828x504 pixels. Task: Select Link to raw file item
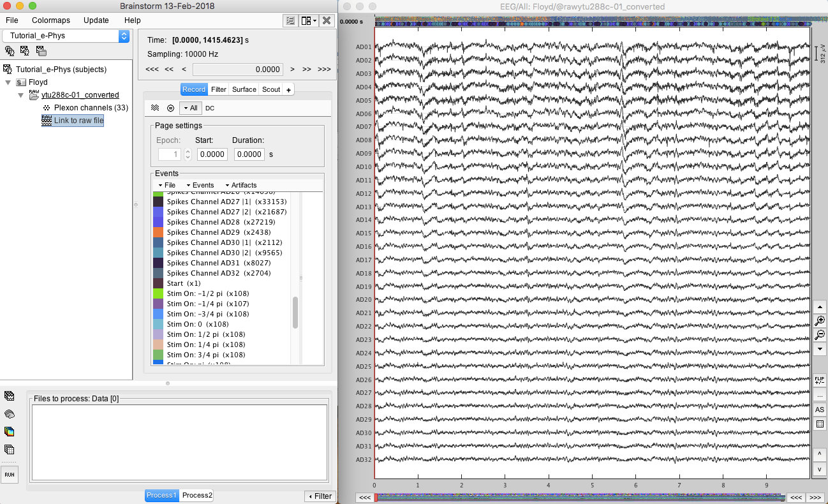click(78, 121)
